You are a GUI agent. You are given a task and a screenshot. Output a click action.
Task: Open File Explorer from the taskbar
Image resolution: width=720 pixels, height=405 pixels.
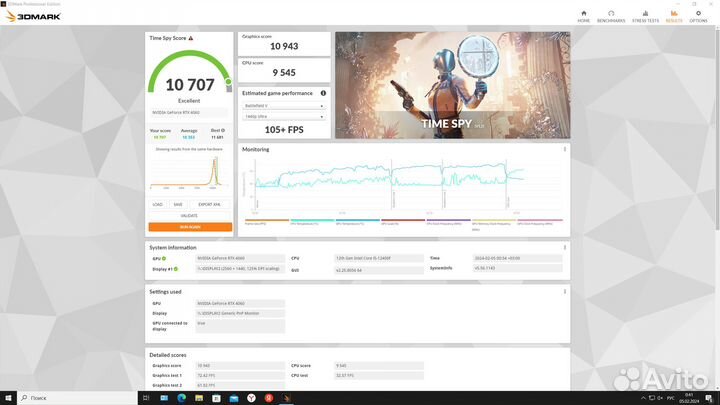point(199,398)
